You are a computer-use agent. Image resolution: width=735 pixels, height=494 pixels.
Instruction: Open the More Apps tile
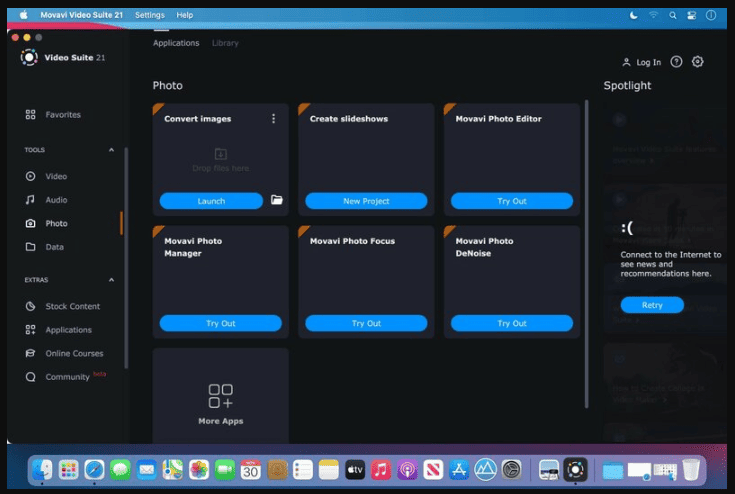pos(220,397)
